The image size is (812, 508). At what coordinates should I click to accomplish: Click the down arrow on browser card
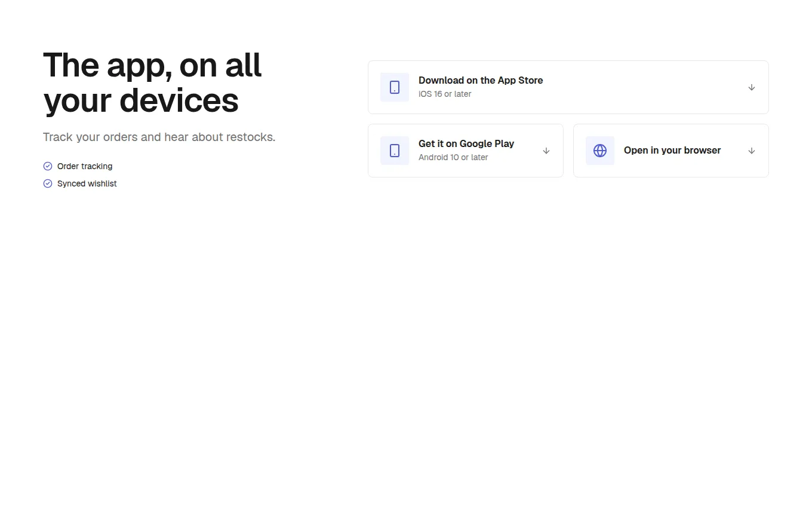tap(752, 151)
